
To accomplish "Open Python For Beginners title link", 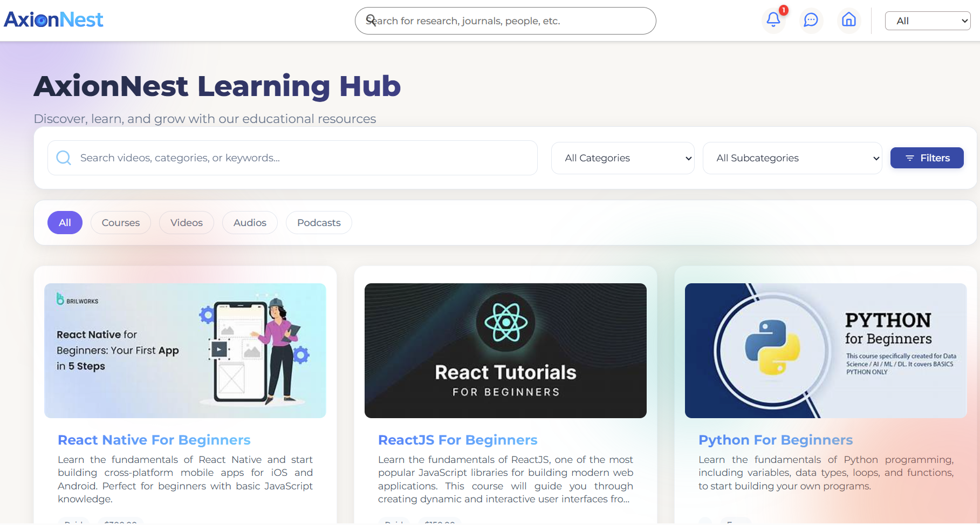I will point(775,440).
